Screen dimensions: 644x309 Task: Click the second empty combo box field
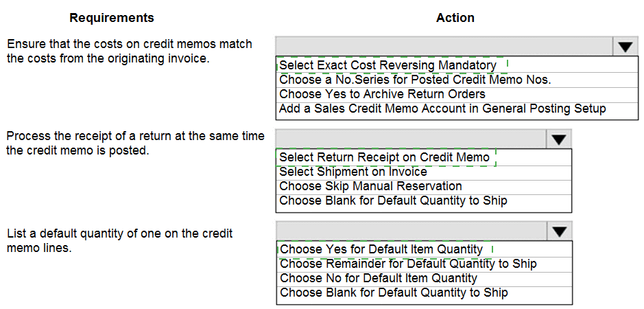(412, 139)
